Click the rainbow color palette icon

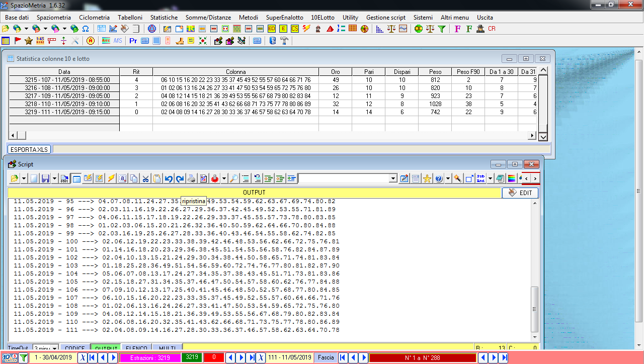coord(512,178)
